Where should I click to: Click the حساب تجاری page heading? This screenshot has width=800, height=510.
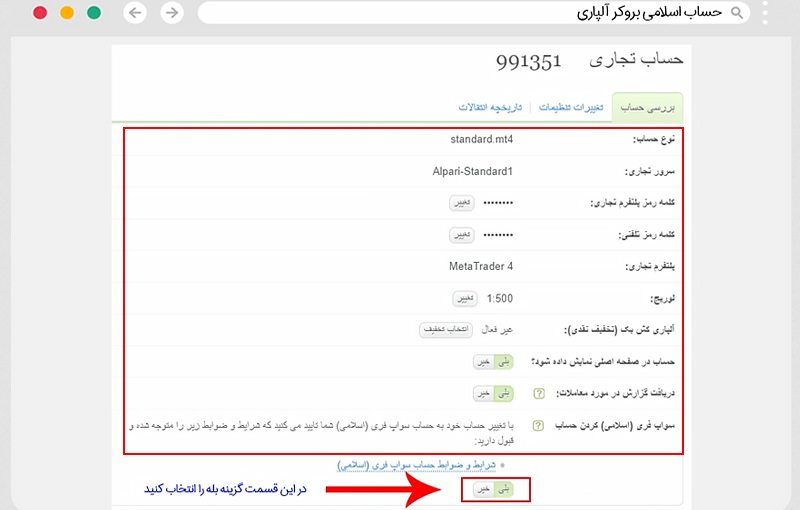click(636, 60)
